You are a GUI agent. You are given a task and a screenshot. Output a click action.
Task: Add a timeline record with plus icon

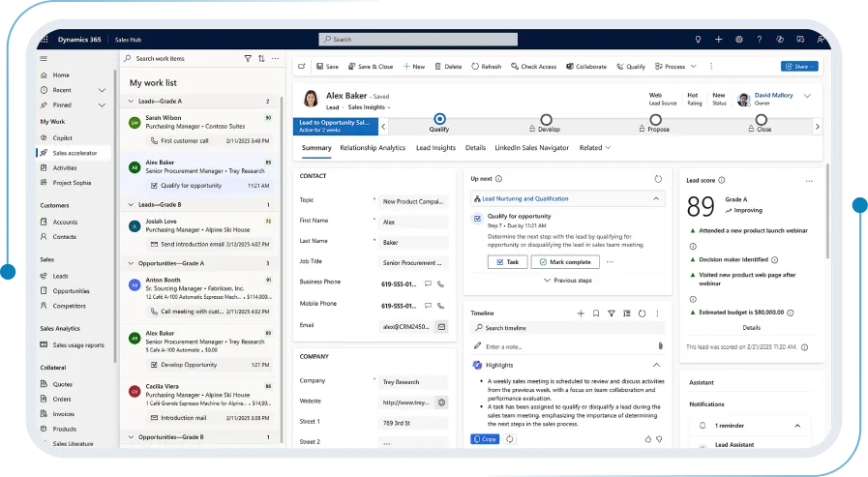click(581, 313)
